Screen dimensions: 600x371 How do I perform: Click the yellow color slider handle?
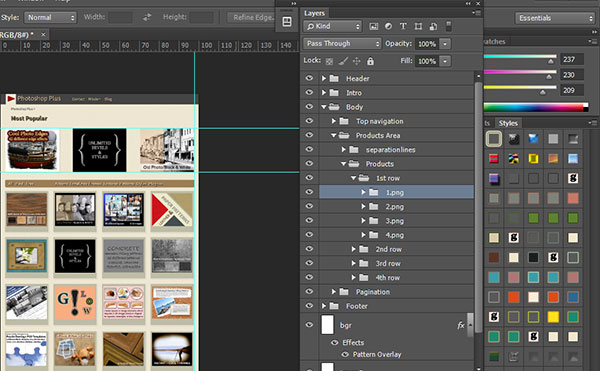pos(543,92)
